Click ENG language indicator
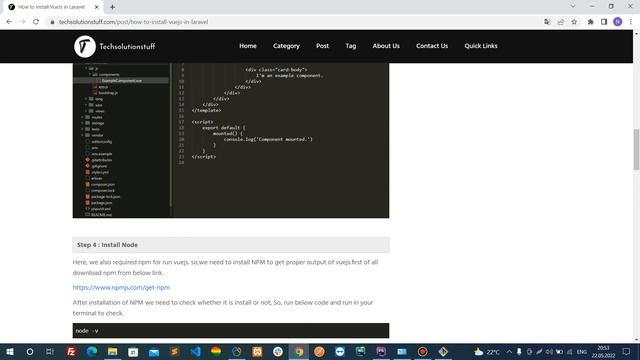640x360 pixels. (582, 351)
